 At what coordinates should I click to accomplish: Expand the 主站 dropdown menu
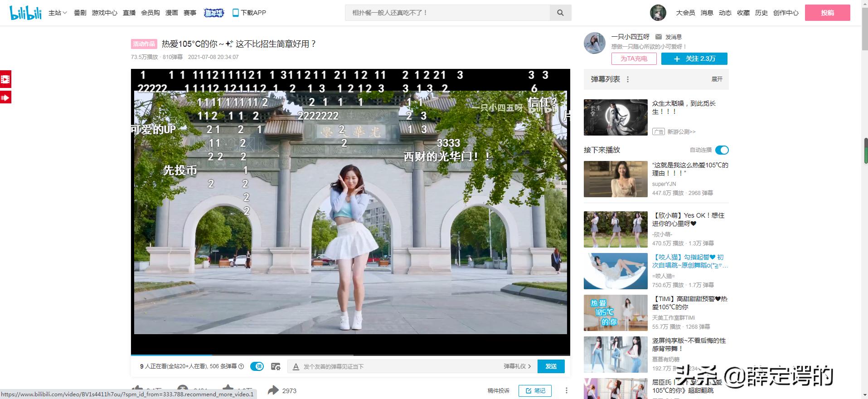tap(58, 13)
